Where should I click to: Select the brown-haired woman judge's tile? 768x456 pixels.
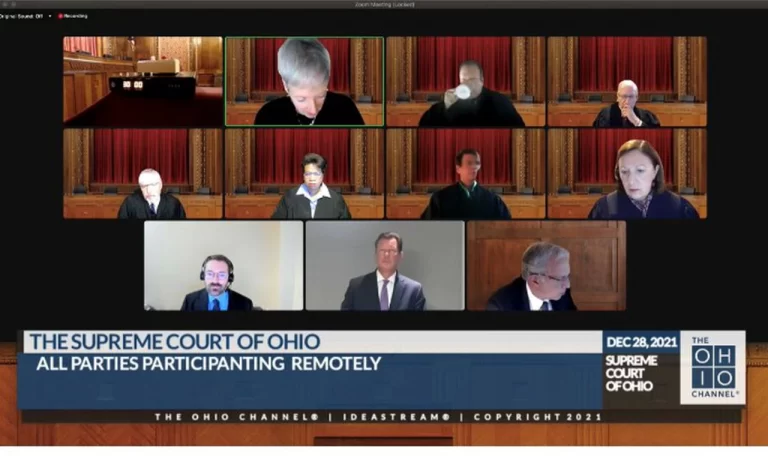[x=627, y=173]
